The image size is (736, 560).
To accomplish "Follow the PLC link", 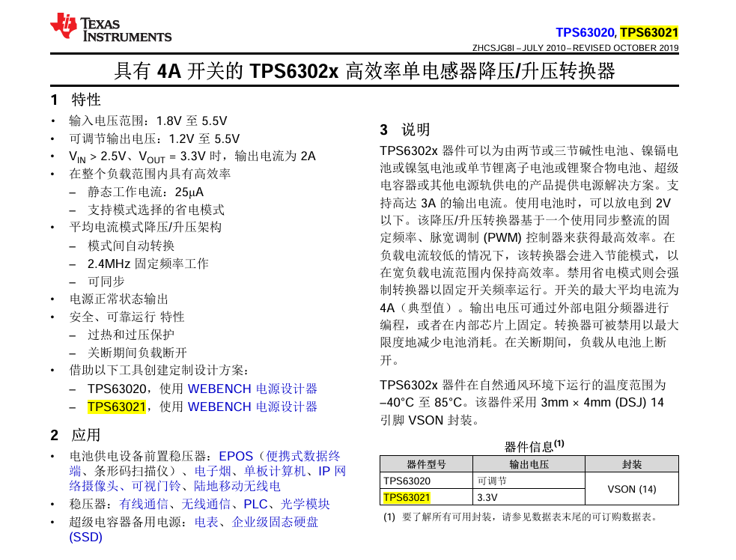I will (255, 504).
